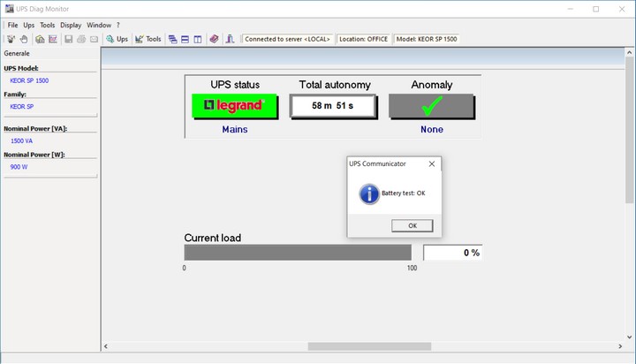Click the grayed printer icon
This screenshot has height=364, width=636.
[81, 39]
